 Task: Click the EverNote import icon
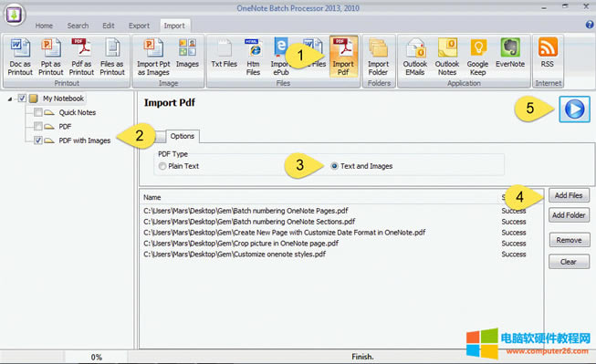(510, 53)
